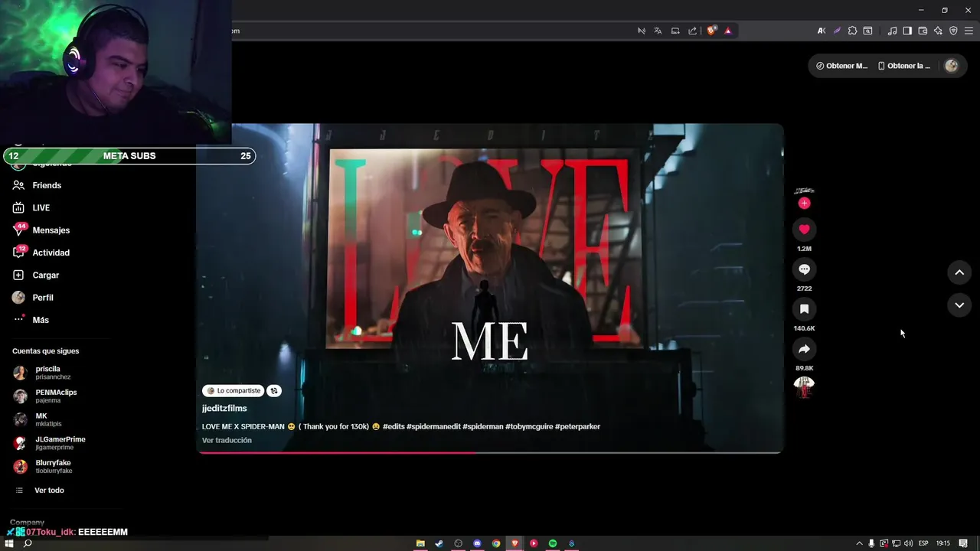Save video using the bookmark icon
The width and height of the screenshot is (980, 551).
click(804, 309)
